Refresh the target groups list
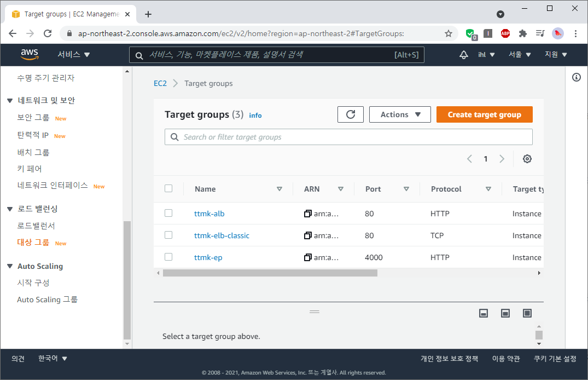This screenshot has width=588, height=380. coord(350,114)
